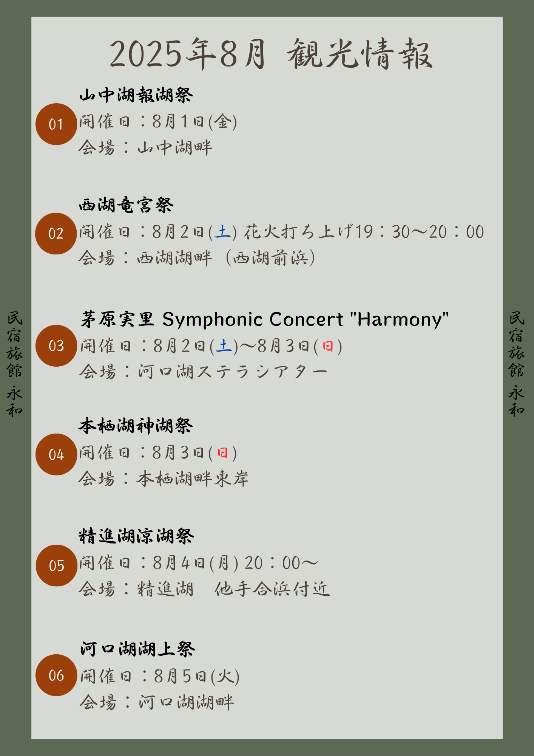Select the heading 精進湖涼湖祭

coord(136,536)
